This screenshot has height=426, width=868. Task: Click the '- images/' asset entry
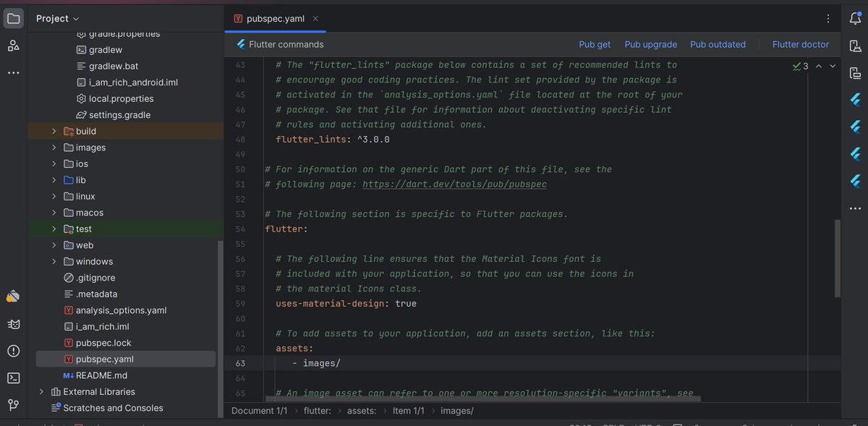click(x=316, y=364)
